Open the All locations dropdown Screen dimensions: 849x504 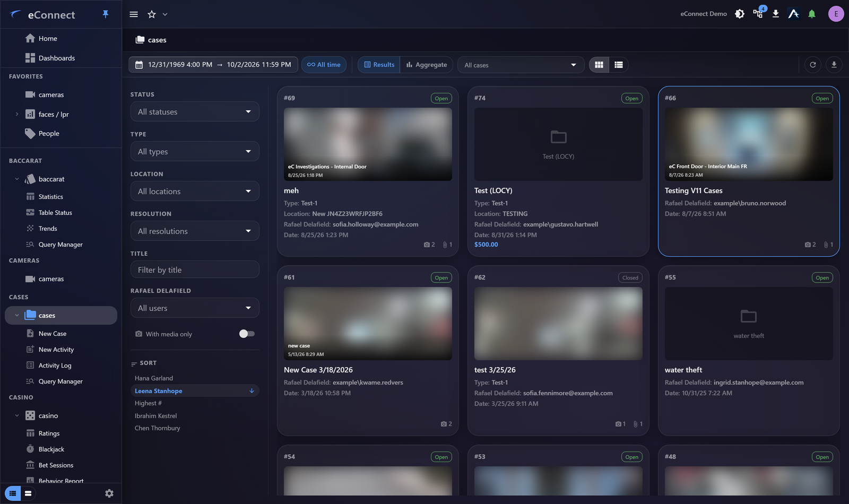pos(195,192)
